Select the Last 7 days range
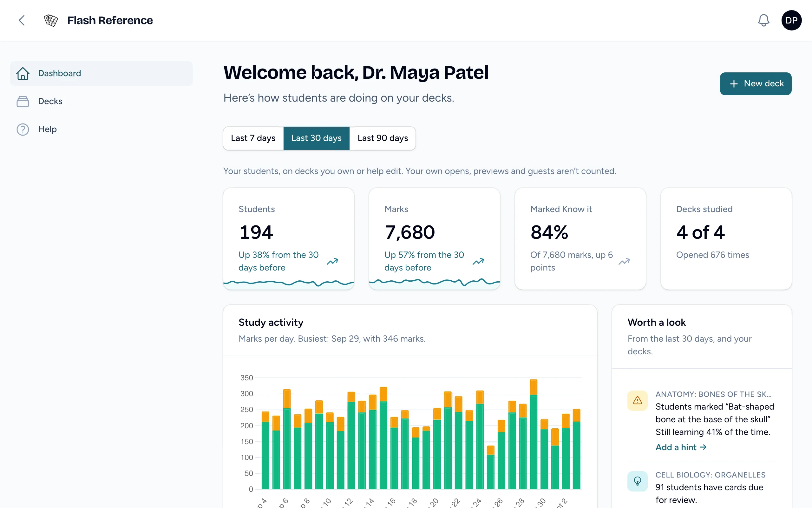 (x=253, y=138)
